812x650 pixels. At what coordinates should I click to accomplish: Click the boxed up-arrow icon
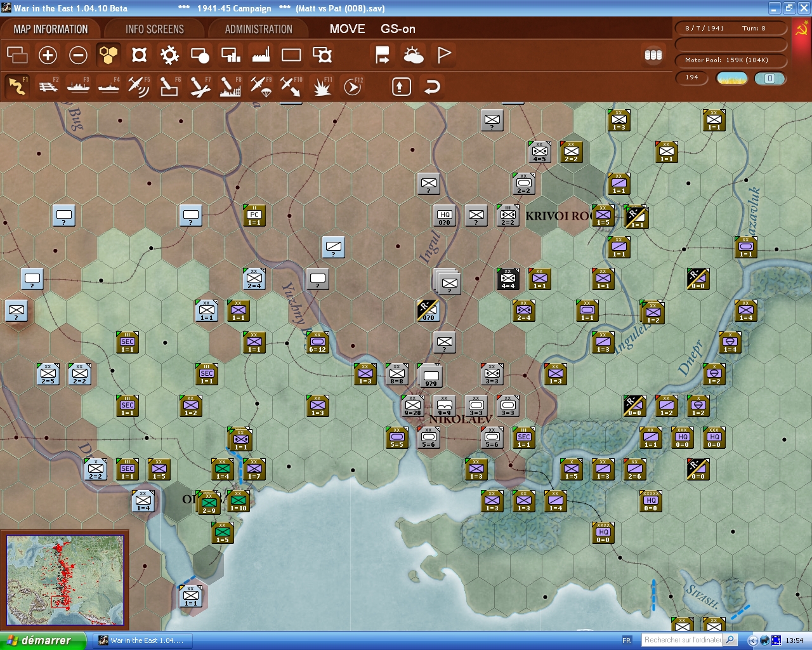[x=401, y=86]
